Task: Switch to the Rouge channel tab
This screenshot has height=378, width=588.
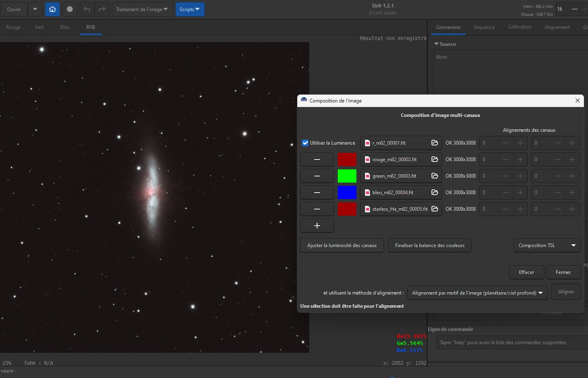Action: coord(13,27)
